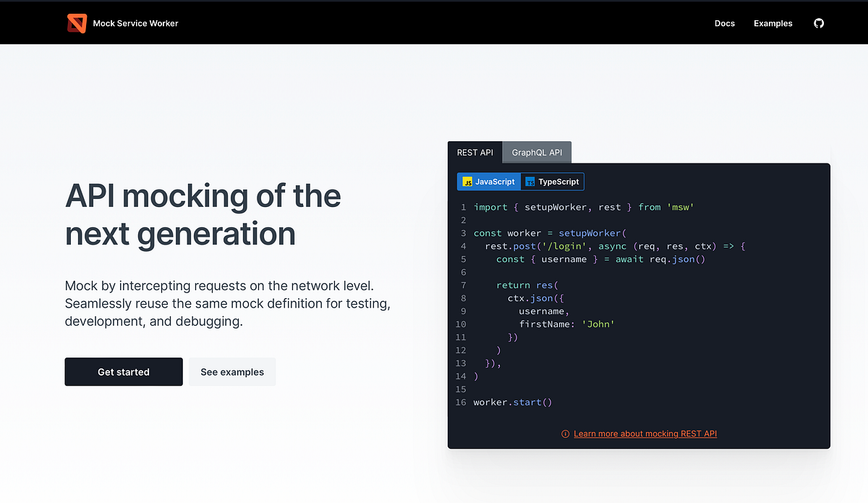Click the See examples button
Viewport: 868px width, 503px height.
point(232,372)
